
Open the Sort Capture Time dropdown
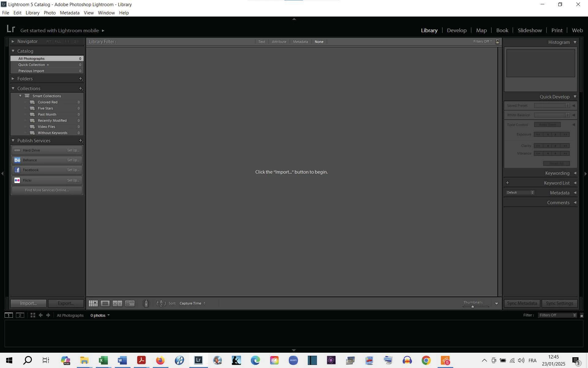point(192,304)
